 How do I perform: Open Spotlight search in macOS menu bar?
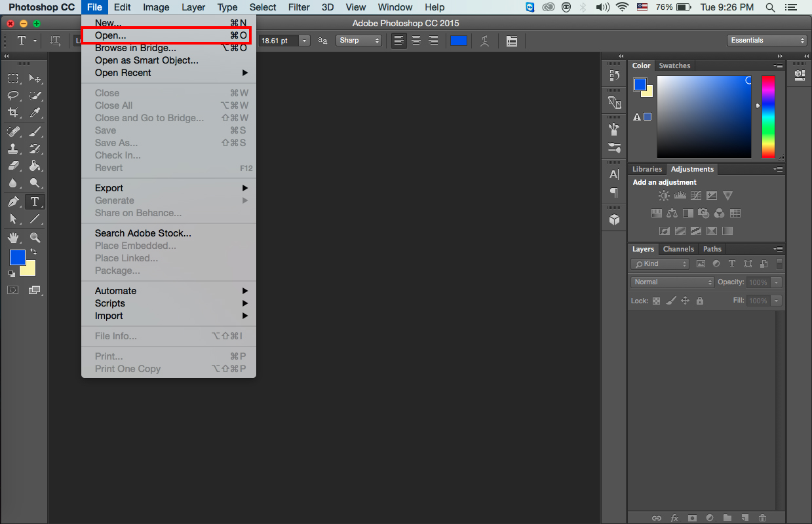[x=770, y=7]
